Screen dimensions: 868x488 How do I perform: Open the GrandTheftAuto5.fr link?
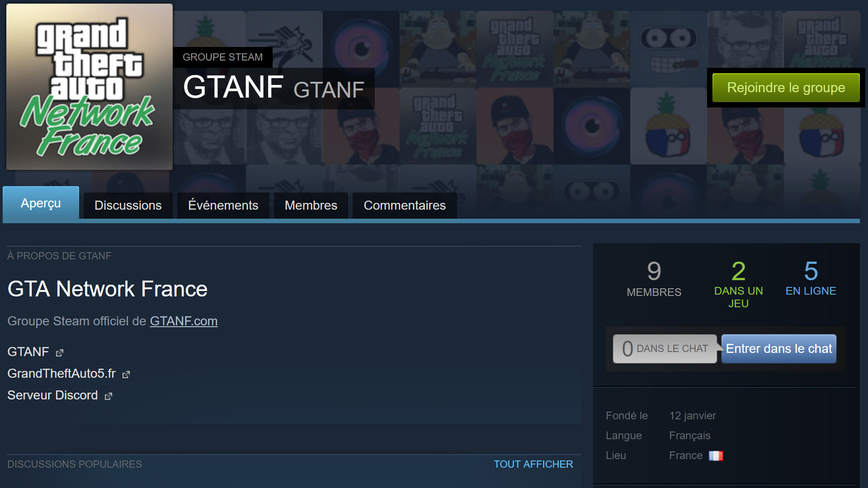(61, 374)
